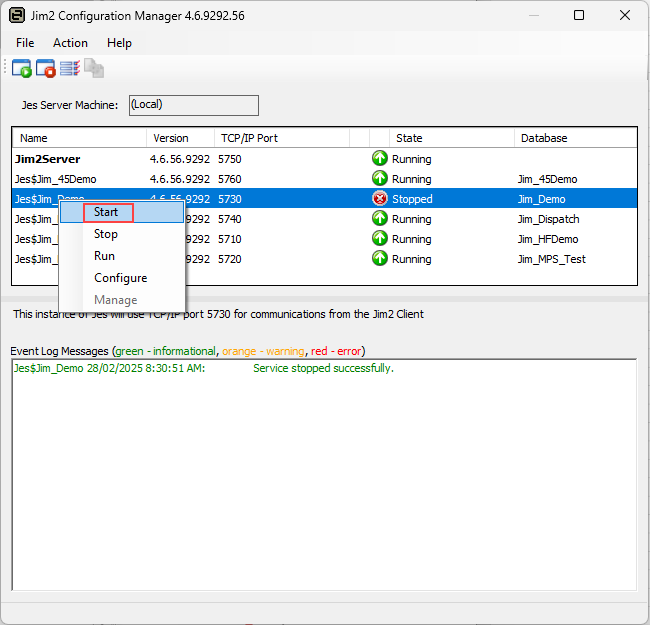Select Configure in the context menu

click(x=120, y=278)
